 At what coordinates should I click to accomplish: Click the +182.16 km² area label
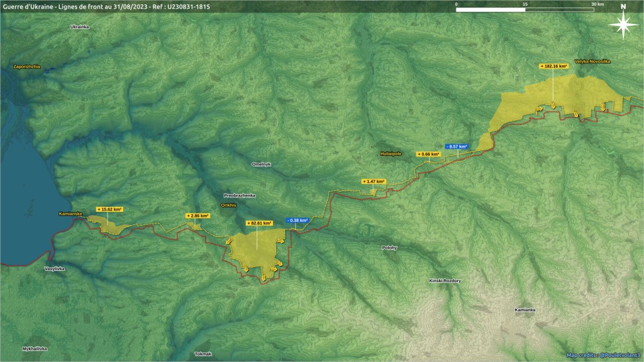[553, 65]
